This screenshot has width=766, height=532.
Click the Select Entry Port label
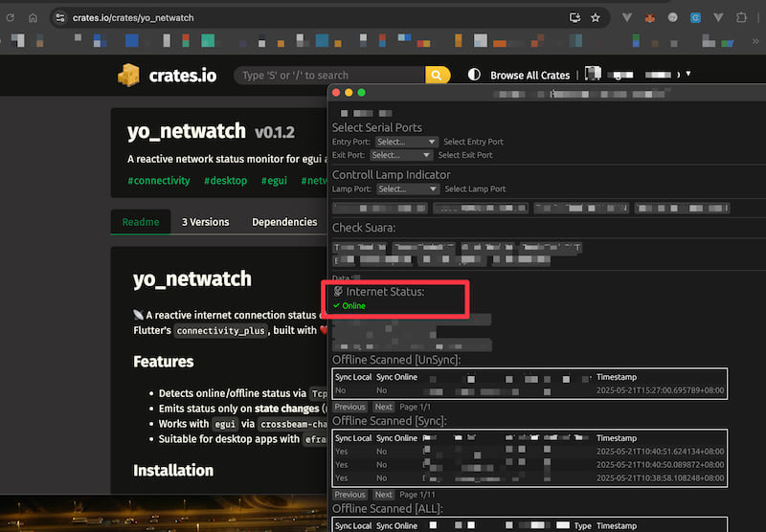tap(473, 142)
